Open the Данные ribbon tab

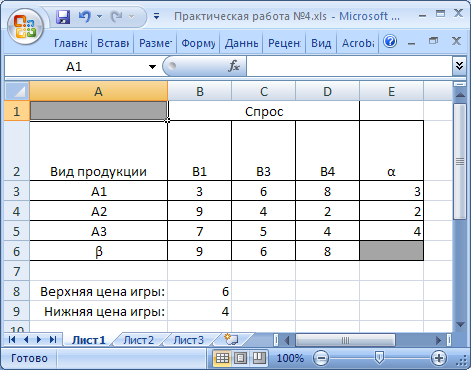[241, 43]
